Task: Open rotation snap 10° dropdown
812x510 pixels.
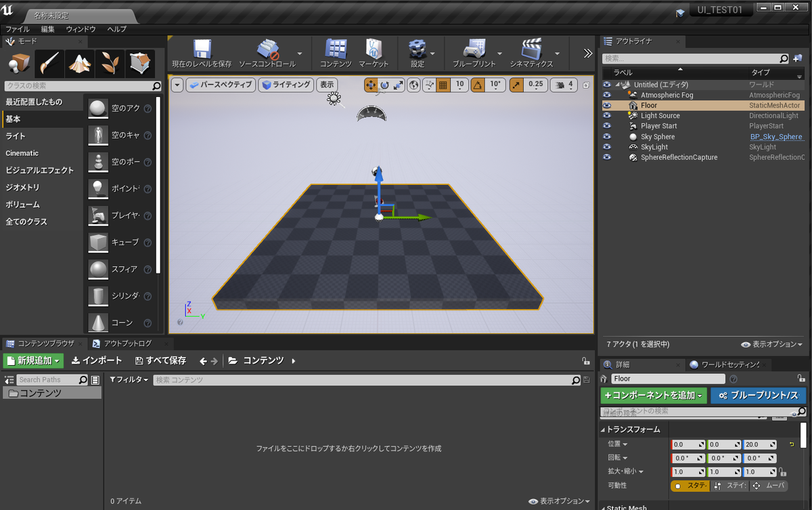Action: click(495, 85)
